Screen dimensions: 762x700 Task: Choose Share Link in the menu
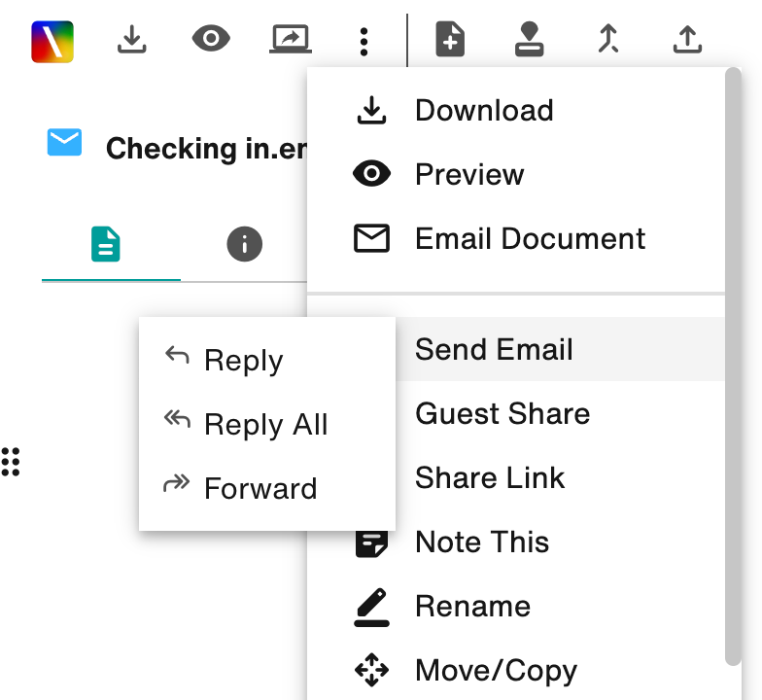click(559, 477)
